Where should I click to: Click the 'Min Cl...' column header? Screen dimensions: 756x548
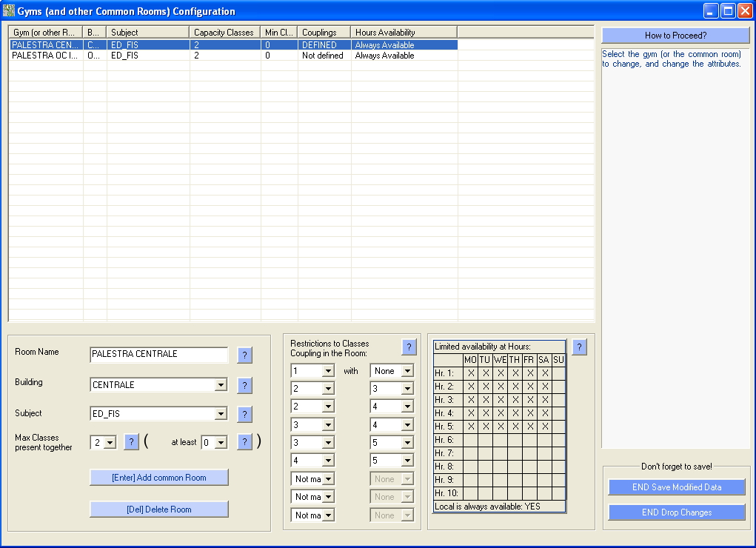(279, 33)
